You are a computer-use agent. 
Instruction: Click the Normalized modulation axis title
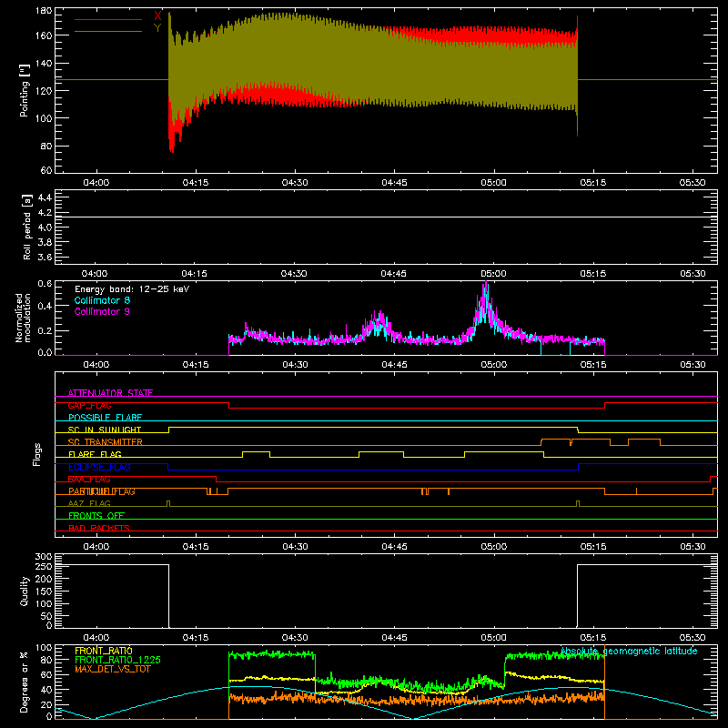coord(23,318)
